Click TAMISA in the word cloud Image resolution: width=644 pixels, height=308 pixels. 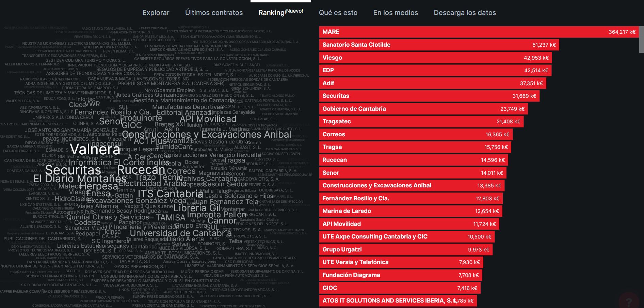tap(171, 217)
